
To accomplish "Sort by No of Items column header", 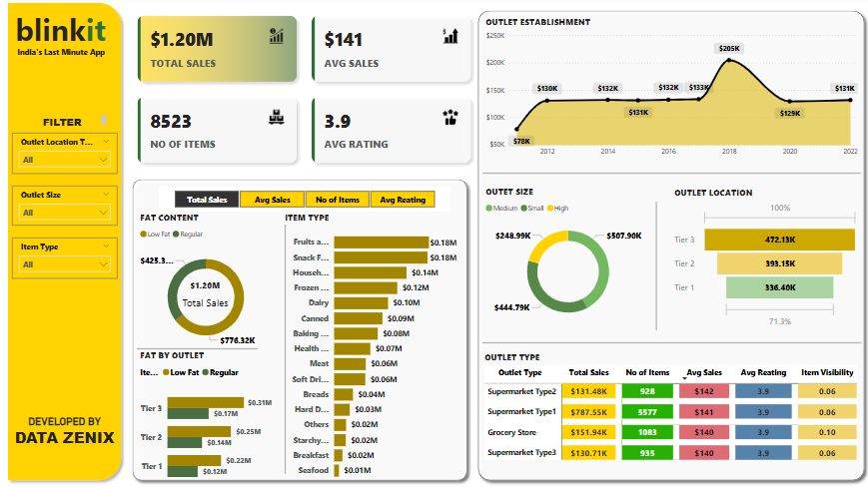I will point(647,372).
